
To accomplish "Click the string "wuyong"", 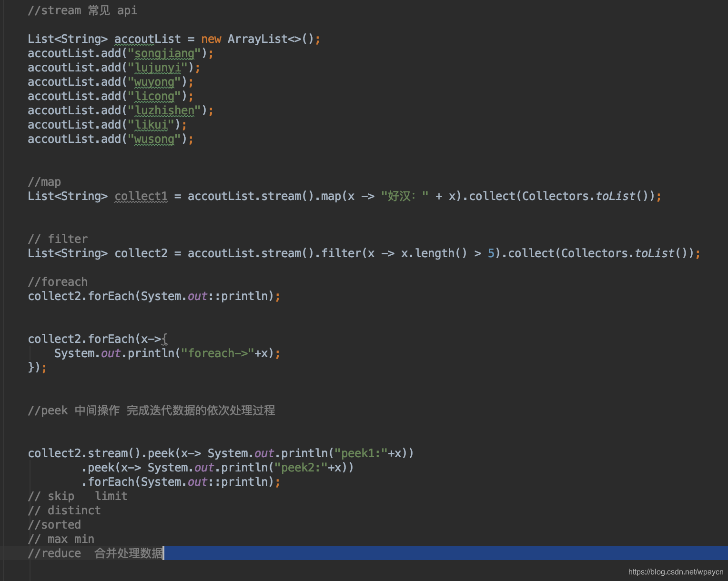I will [154, 82].
